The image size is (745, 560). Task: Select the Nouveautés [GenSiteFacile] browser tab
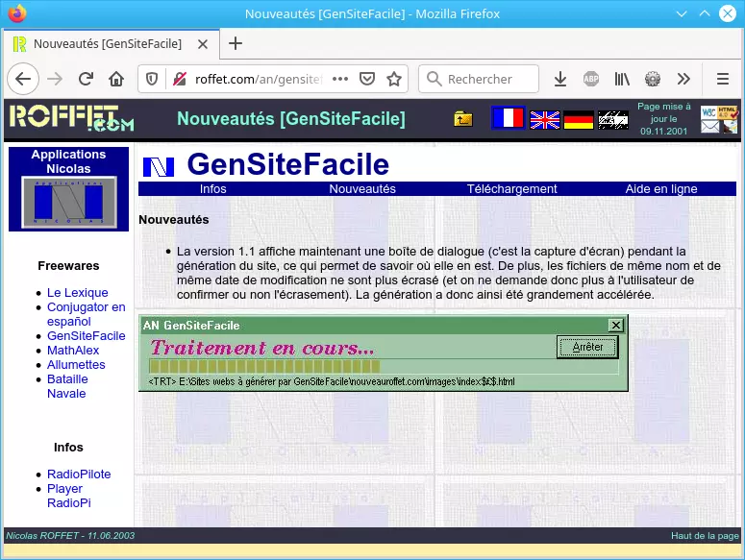coord(112,44)
